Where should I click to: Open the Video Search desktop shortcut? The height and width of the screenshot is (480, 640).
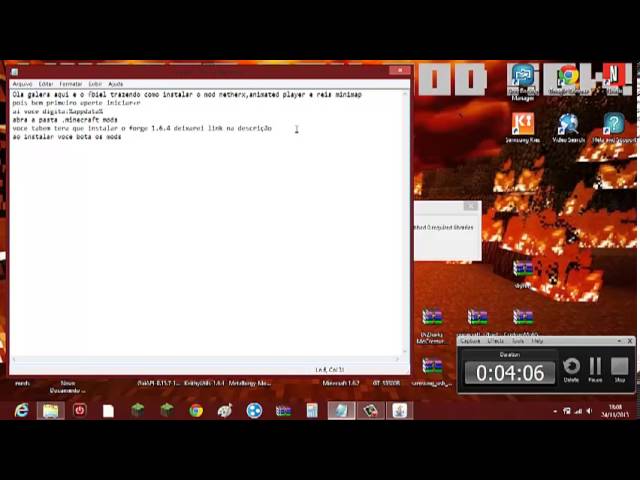point(568,127)
